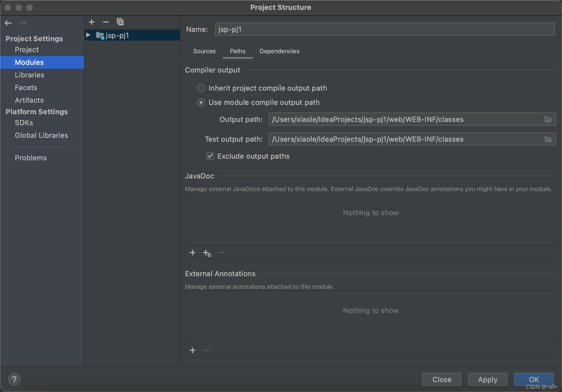Add an External Annotations path

(x=193, y=350)
